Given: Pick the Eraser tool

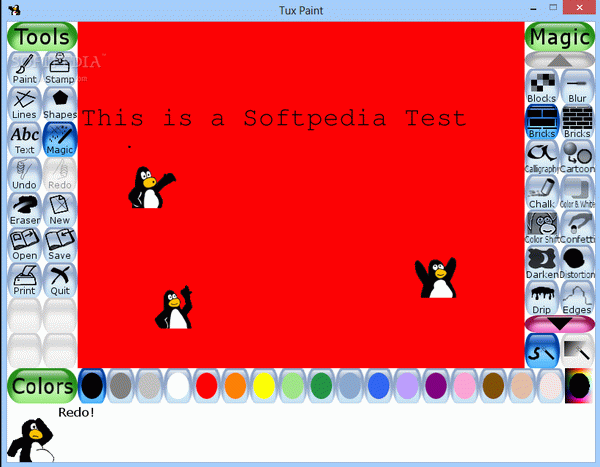Looking at the screenshot, I should [x=24, y=210].
